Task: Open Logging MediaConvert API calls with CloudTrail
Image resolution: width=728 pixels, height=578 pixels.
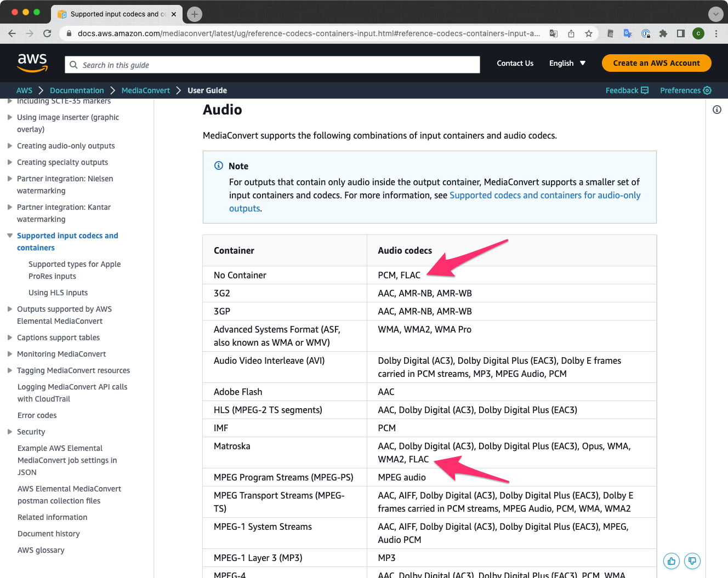Action: pyautogui.click(x=72, y=393)
